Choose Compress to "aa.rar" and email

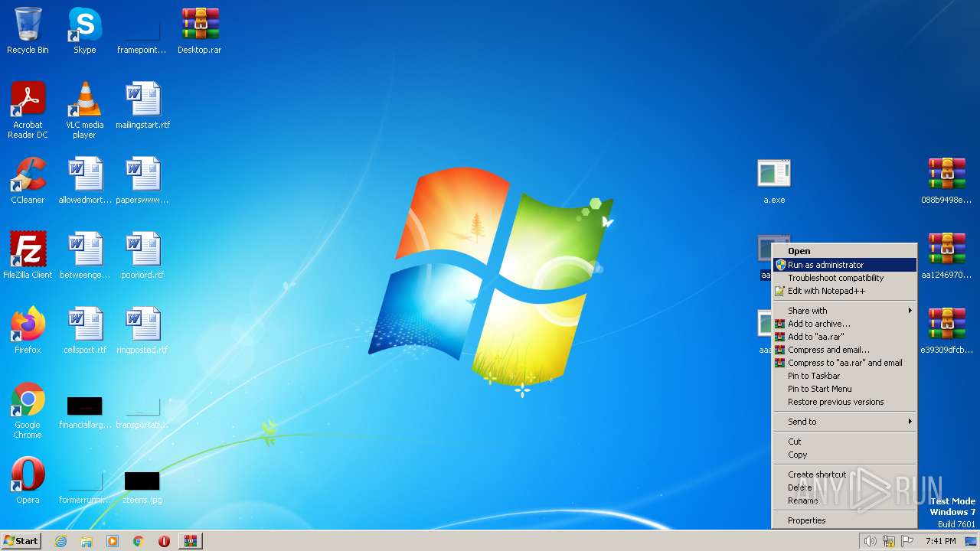[844, 363]
